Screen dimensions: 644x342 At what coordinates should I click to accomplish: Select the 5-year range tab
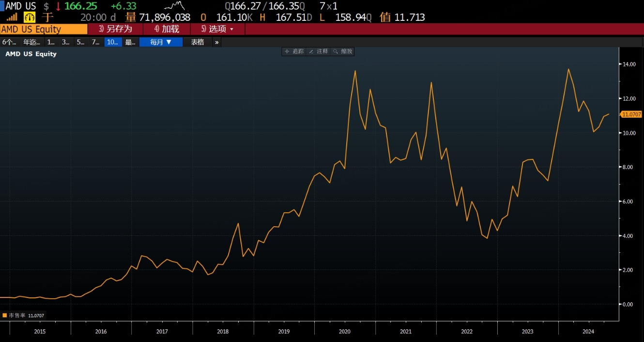coord(80,42)
